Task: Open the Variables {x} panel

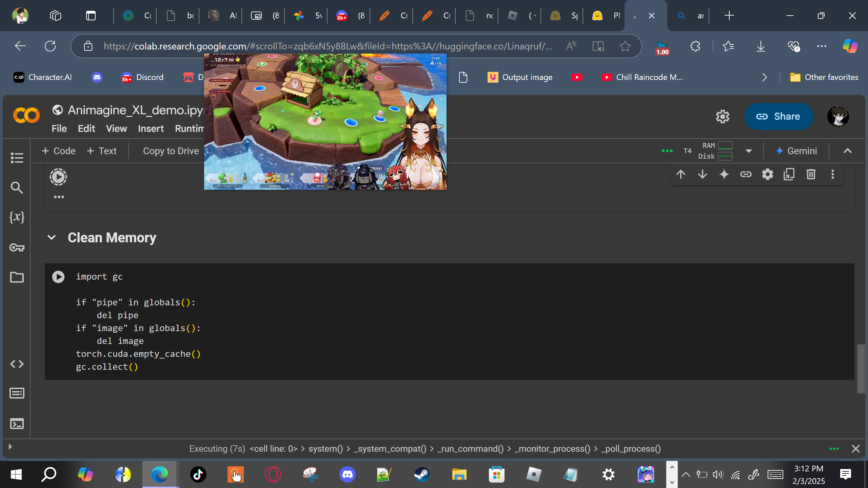Action: pyautogui.click(x=17, y=217)
